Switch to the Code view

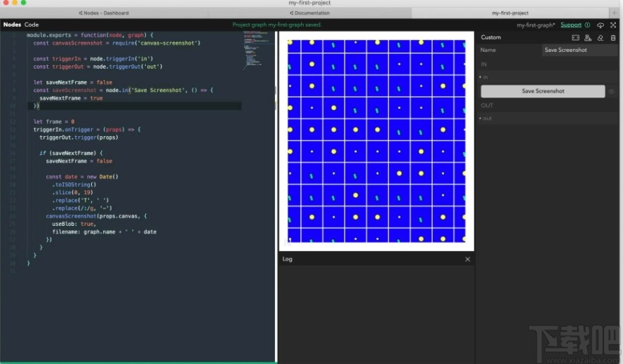point(32,25)
